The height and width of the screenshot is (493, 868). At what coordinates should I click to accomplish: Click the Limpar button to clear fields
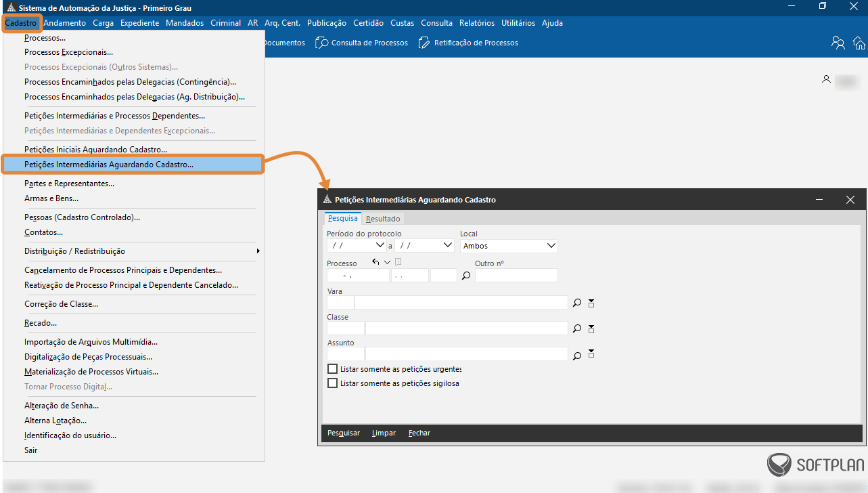click(x=384, y=433)
